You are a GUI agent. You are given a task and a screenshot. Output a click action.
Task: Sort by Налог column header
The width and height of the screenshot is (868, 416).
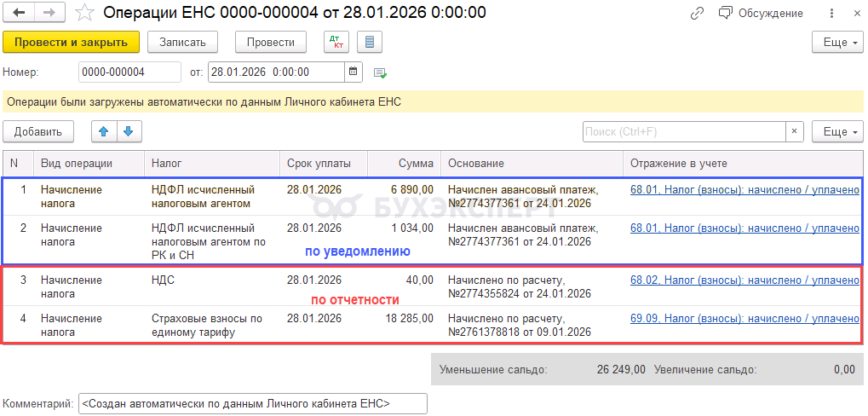[212, 164]
